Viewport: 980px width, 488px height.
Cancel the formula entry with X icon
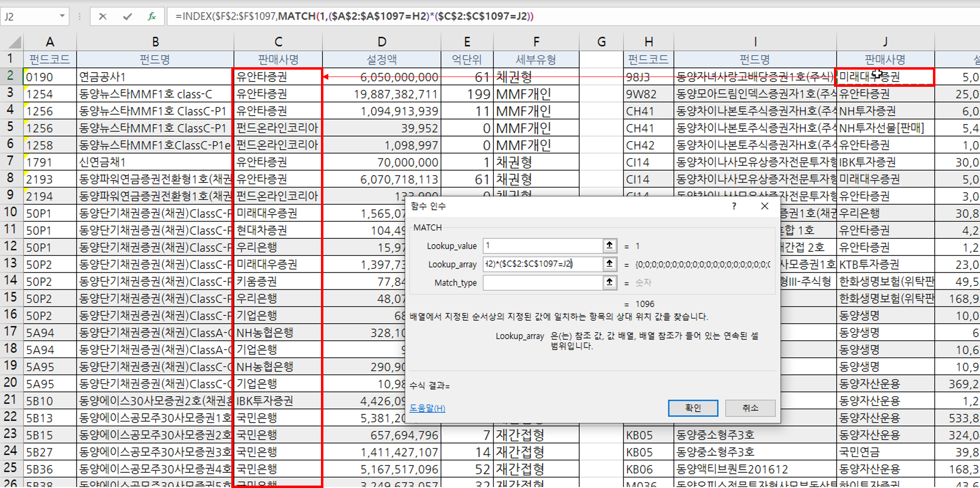coord(102,16)
